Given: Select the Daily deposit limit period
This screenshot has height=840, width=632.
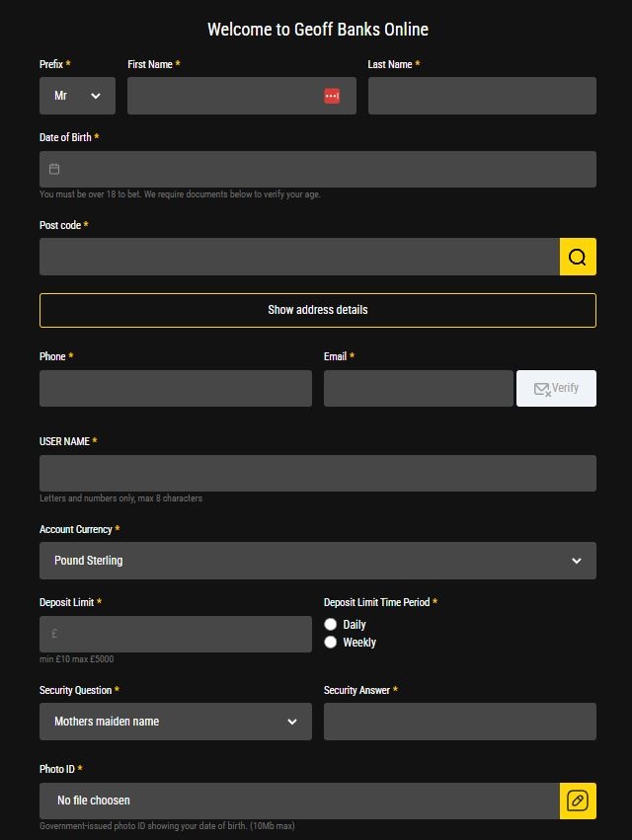Looking at the screenshot, I should (330, 624).
